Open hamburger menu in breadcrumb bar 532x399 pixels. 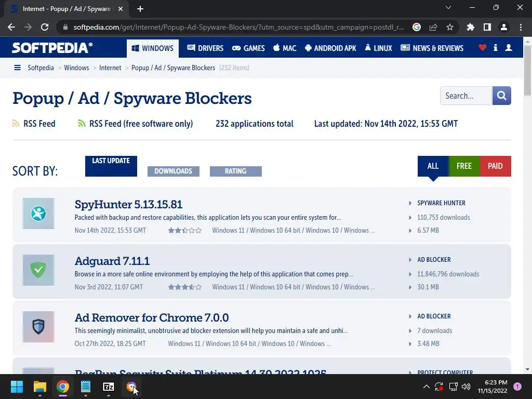pos(17,68)
